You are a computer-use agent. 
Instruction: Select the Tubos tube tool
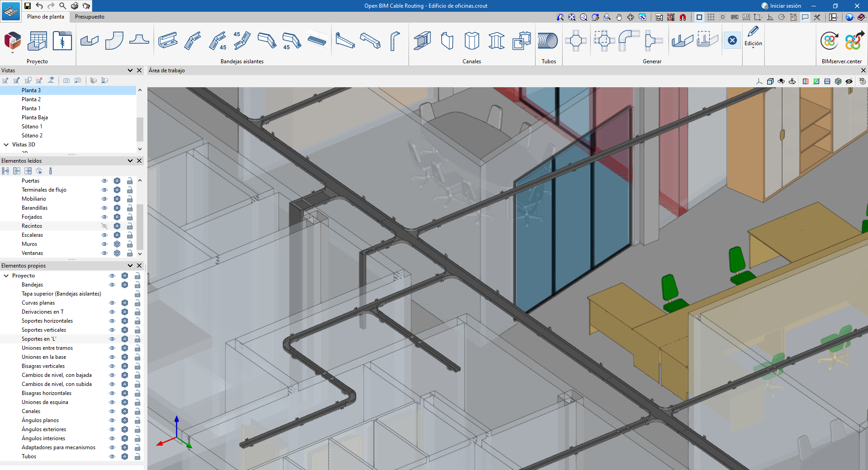pos(548,41)
